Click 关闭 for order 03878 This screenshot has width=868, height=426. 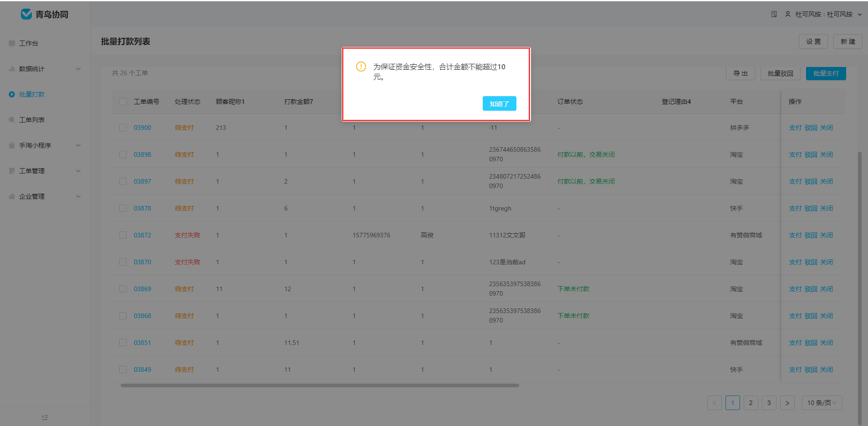[x=827, y=208]
